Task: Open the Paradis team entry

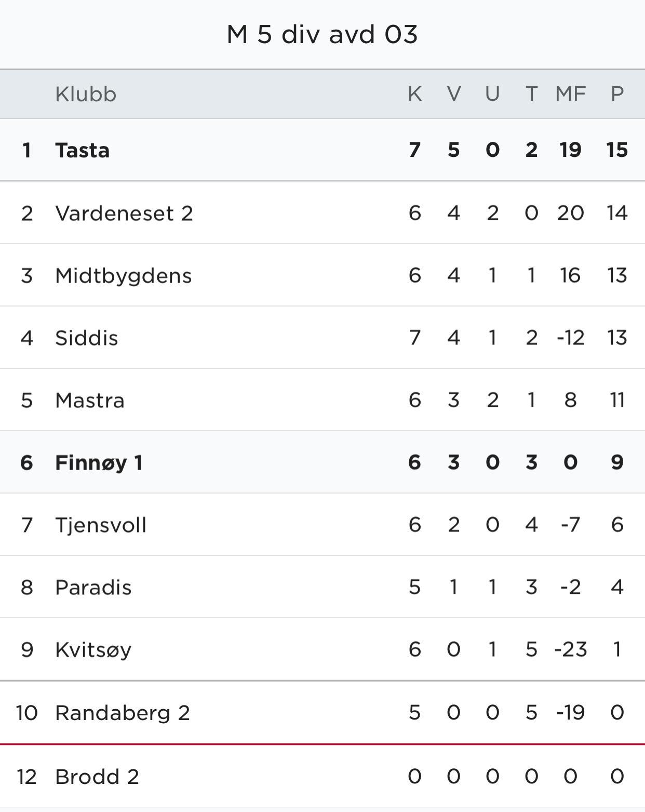Action: 93,588
